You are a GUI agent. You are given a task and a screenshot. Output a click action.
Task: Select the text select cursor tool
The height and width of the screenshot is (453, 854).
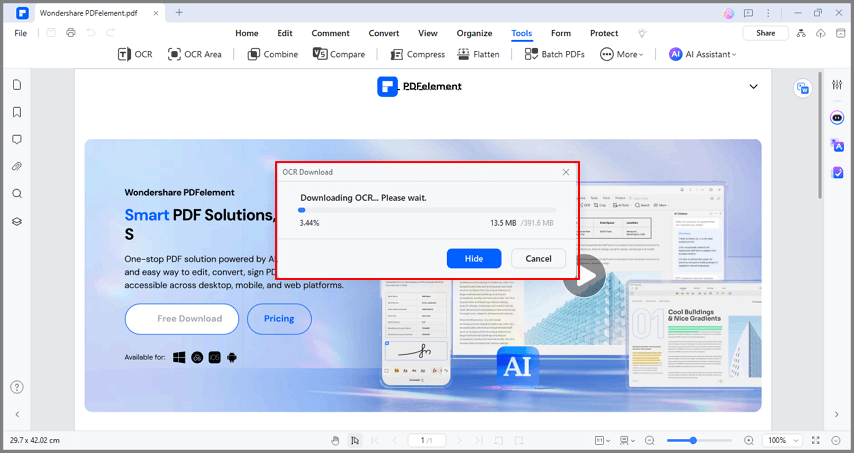coord(355,440)
